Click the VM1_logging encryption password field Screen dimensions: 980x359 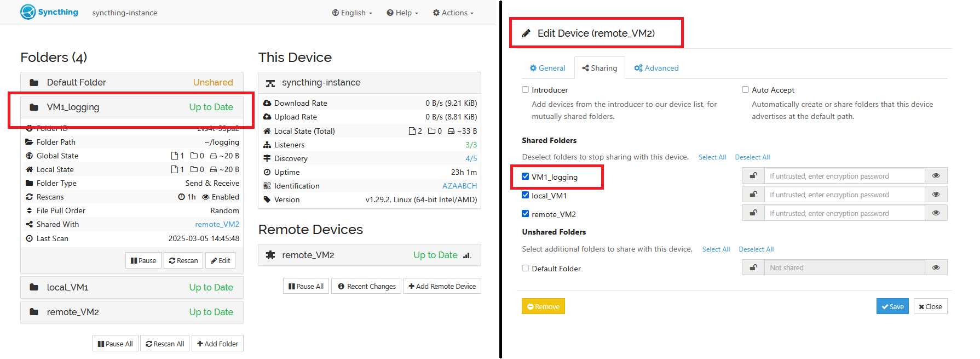tap(845, 176)
